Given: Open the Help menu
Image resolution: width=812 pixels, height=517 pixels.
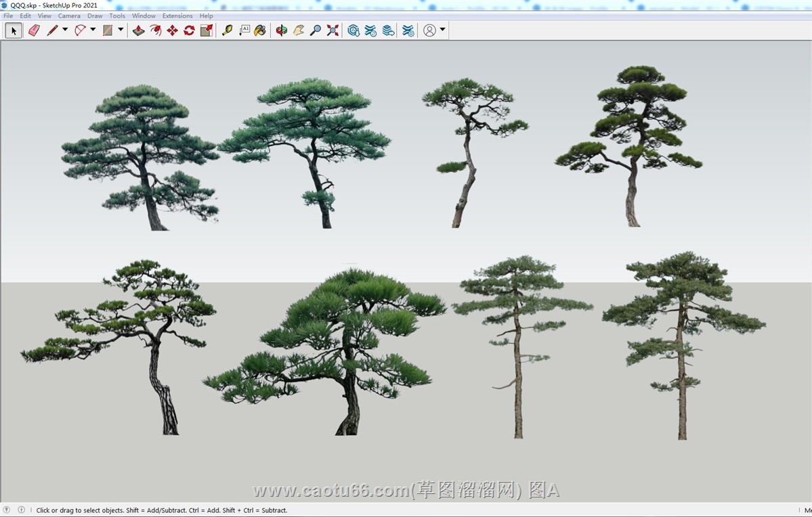Looking at the screenshot, I should (x=206, y=16).
